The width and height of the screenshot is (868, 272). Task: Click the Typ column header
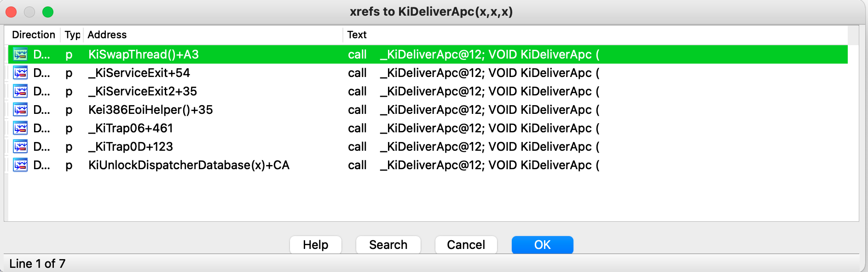coord(72,35)
